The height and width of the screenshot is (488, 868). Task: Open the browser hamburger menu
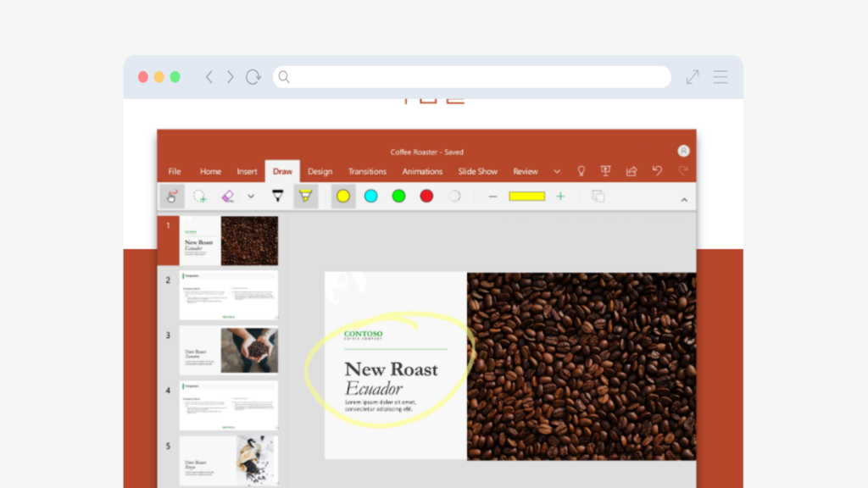point(721,77)
